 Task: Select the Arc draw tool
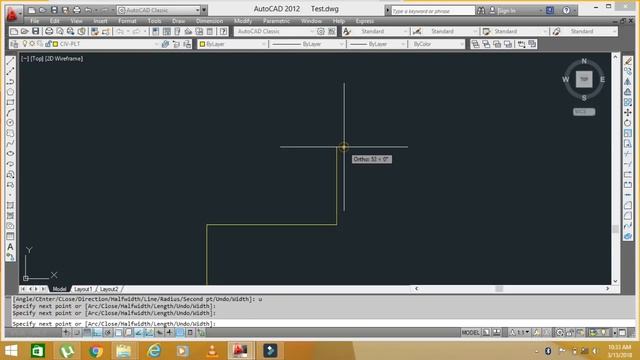pyautogui.click(x=11, y=112)
